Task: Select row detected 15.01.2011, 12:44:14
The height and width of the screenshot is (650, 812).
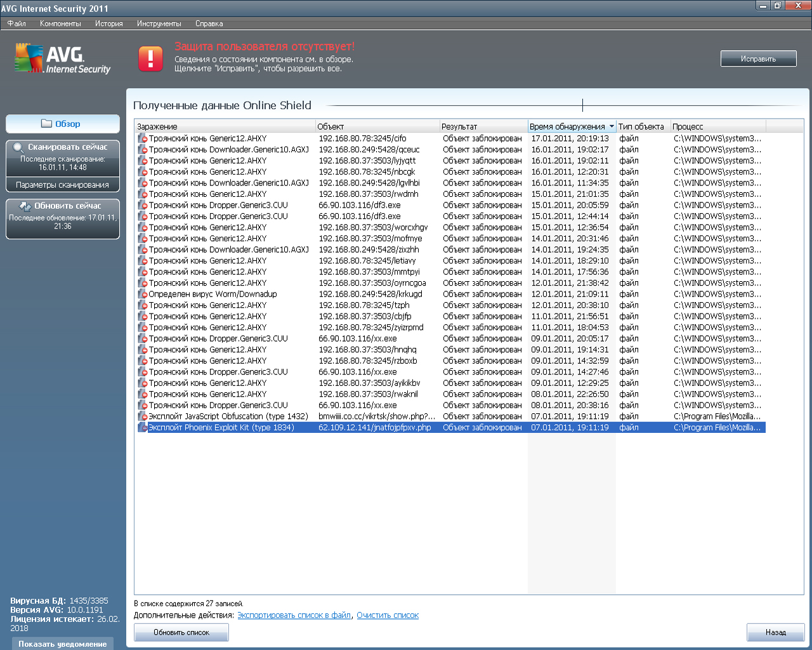Action: click(450, 216)
